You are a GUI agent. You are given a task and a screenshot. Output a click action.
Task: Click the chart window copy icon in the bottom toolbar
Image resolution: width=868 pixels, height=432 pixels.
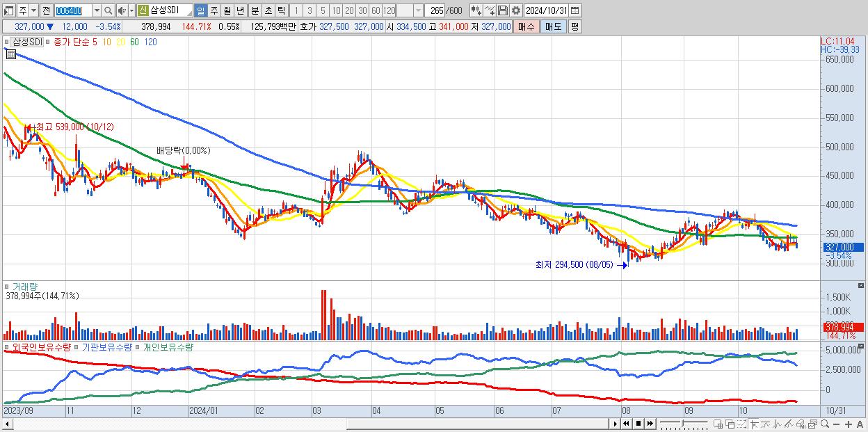[813, 424]
